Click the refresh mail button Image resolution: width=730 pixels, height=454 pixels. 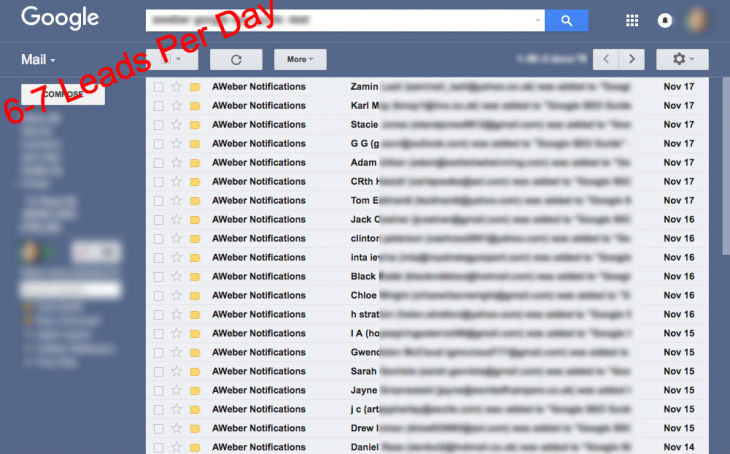235,59
